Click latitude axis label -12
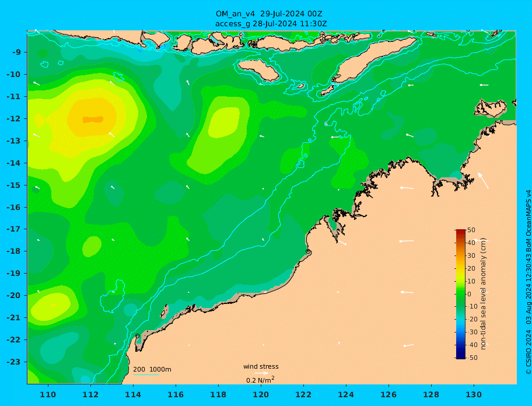Screen dimensions: 532x406 [14, 119]
